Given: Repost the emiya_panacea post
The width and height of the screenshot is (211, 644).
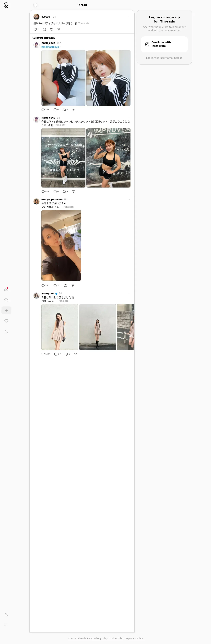Looking at the screenshot, I should [66, 286].
